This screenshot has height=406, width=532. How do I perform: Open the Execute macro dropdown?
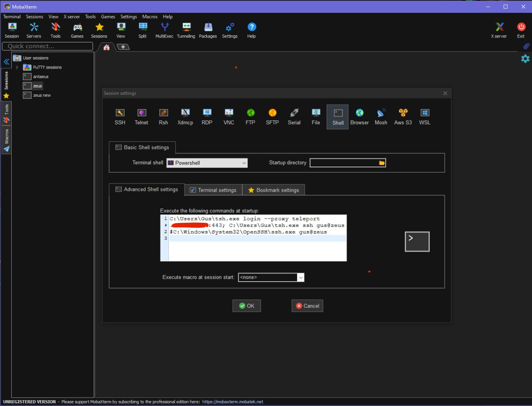coord(300,277)
